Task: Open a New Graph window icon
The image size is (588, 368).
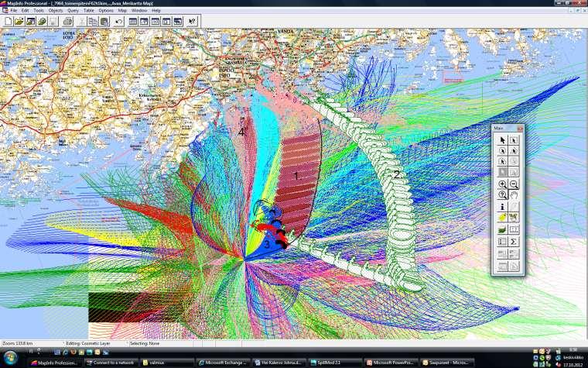Action: click(x=156, y=21)
